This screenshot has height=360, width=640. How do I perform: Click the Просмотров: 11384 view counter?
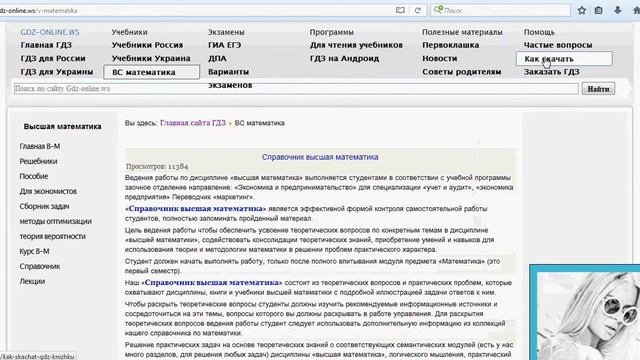click(157, 167)
